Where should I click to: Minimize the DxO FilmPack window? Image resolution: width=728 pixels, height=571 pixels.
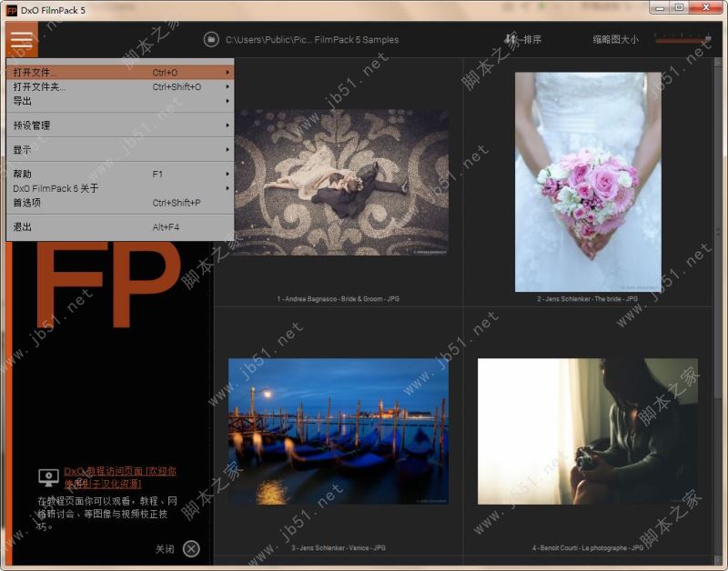tap(660, 8)
